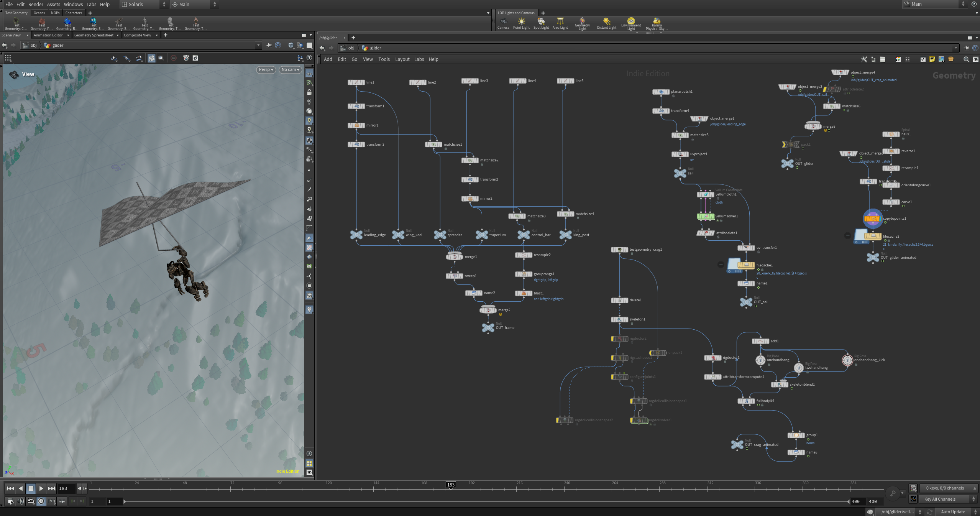Open the Labs menu in menu bar
This screenshot has width=980, height=516.
tap(91, 4)
